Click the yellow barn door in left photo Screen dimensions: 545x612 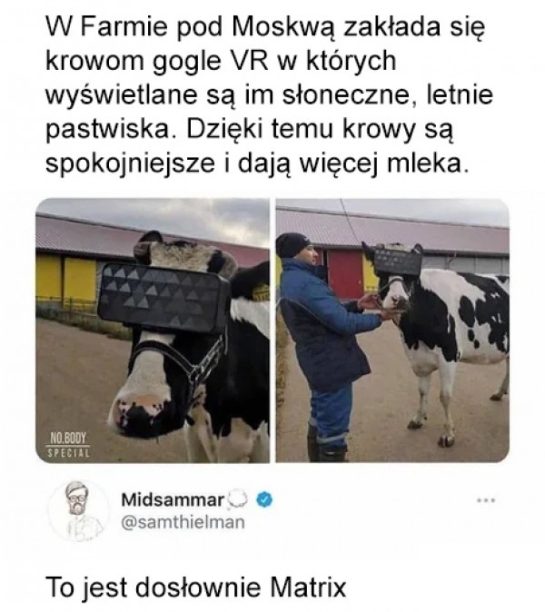[80, 279]
